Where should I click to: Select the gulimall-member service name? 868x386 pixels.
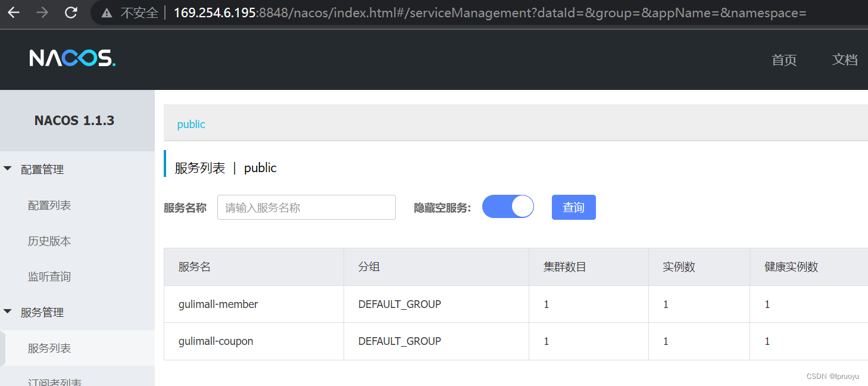(218, 304)
